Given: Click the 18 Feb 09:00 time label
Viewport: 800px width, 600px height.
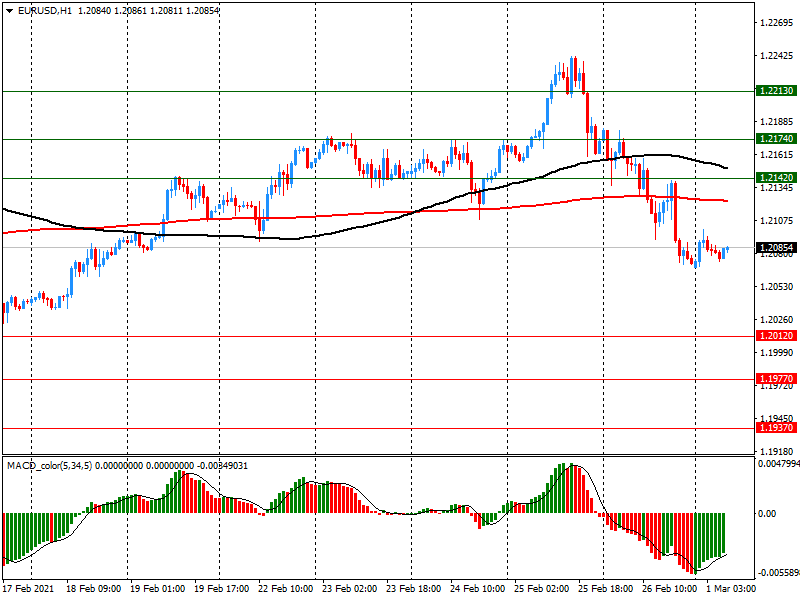Looking at the screenshot, I should click(93, 589).
